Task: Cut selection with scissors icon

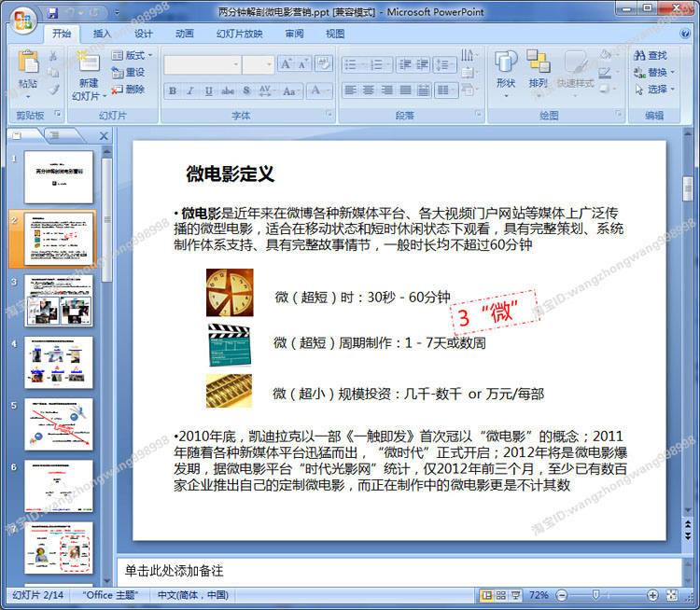Action: (53, 56)
